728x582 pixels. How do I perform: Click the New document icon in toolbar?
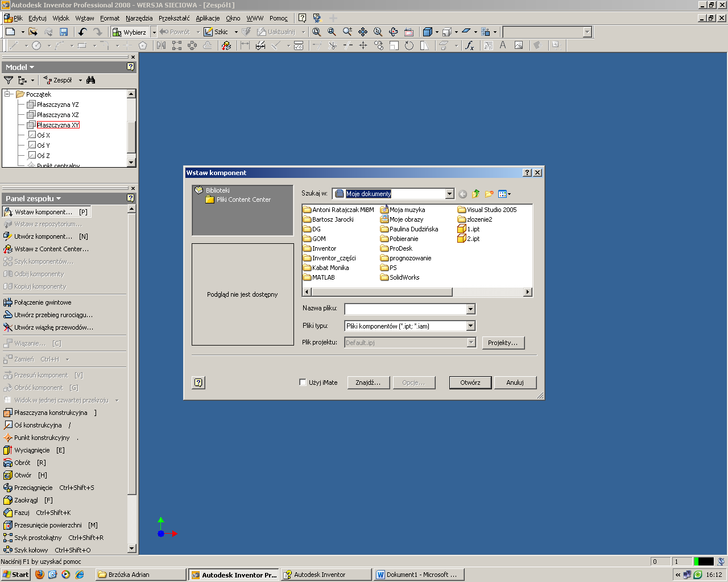(x=10, y=32)
